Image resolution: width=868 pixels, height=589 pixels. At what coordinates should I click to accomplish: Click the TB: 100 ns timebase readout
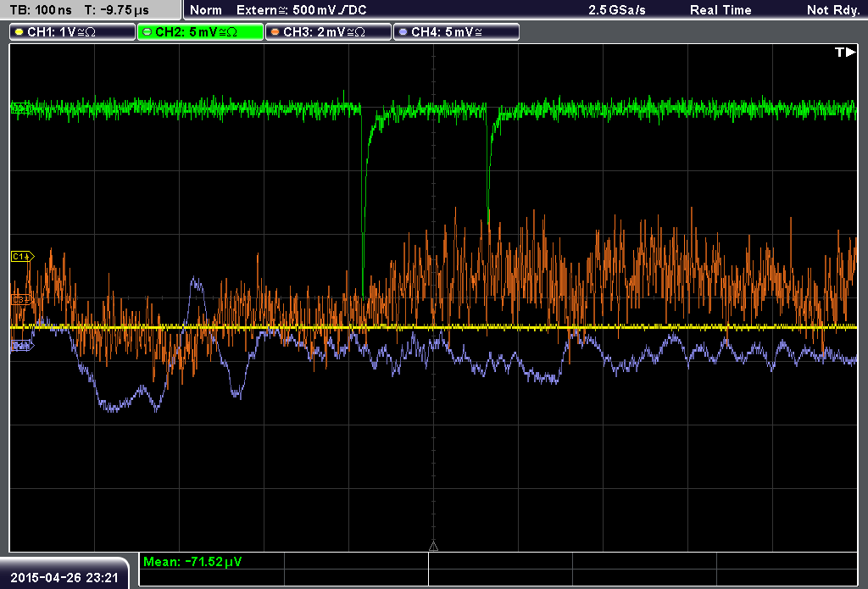(x=41, y=10)
